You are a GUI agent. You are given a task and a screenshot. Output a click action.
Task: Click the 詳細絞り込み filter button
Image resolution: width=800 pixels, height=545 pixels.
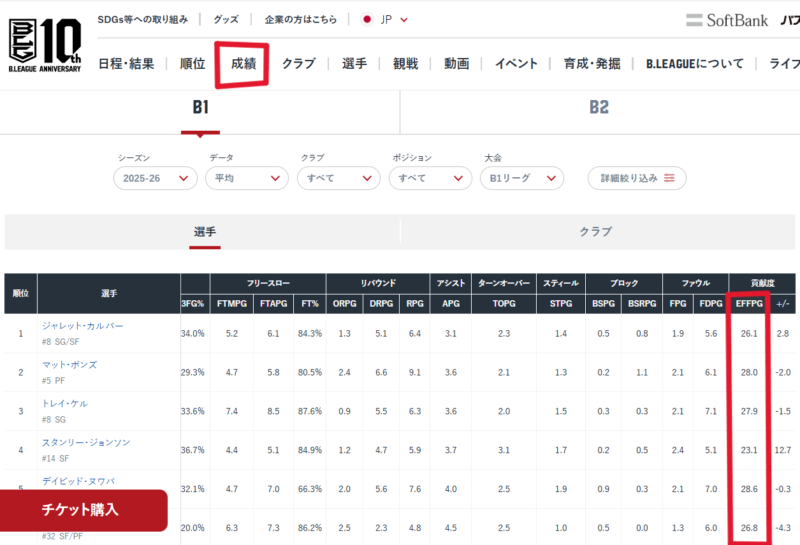tap(637, 178)
